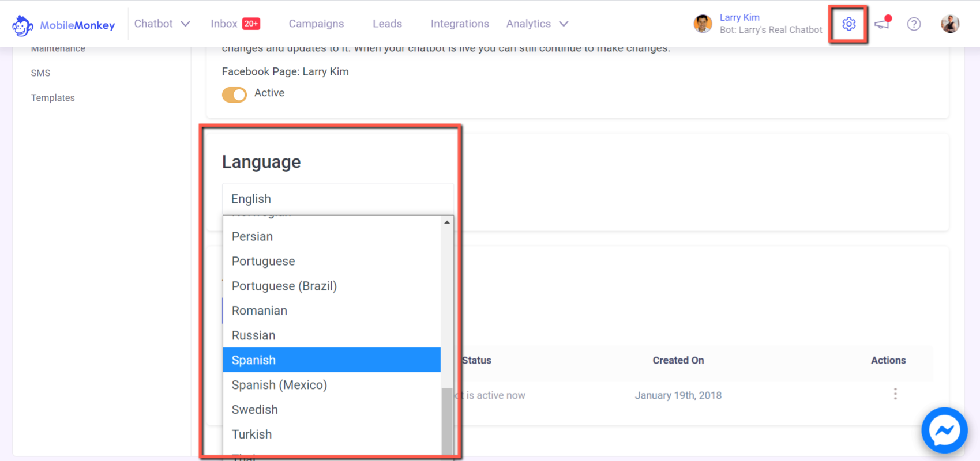This screenshot has height=461, width=980.
Task: Choose Persian from the language list
Action: [x=332, y=236]
